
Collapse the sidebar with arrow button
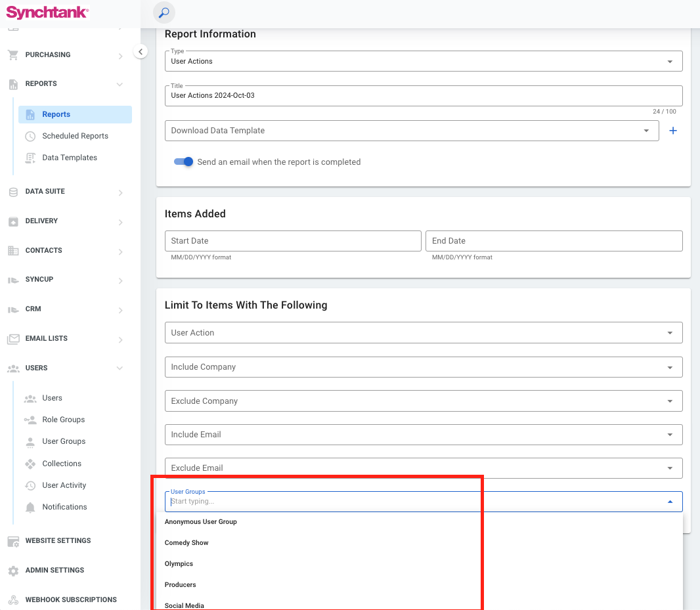141,52
